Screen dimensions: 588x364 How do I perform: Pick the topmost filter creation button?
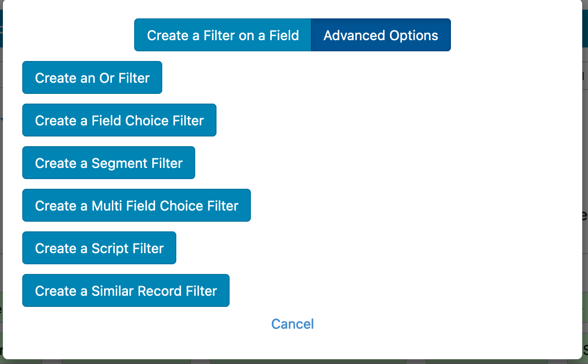92,77
